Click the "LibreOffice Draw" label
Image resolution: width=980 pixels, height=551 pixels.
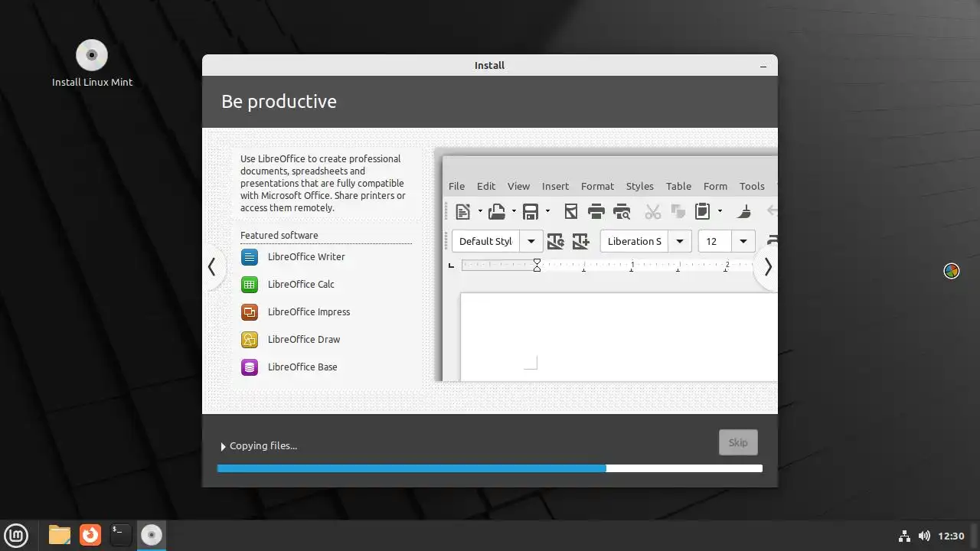click(304, 340)
